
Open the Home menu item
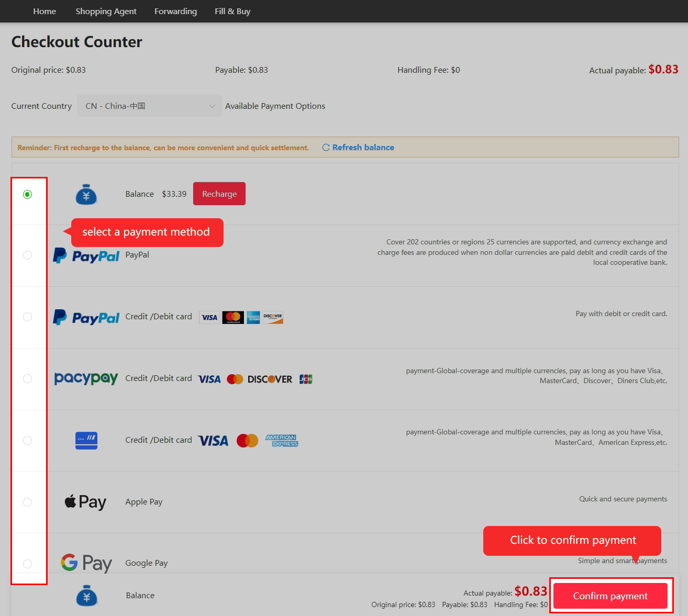pyautogui.click(x=45, y=11)
